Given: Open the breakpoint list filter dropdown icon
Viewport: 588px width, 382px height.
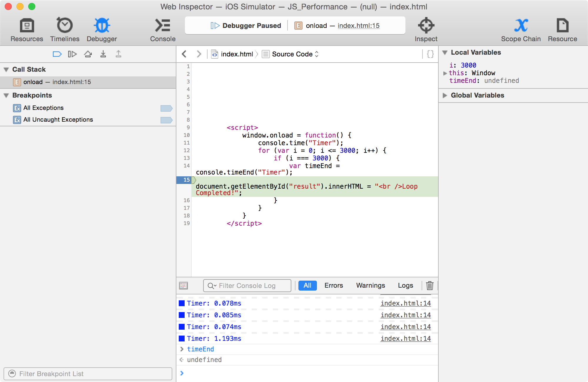Looking at the screenshot, I should click(x=12, y=373).
